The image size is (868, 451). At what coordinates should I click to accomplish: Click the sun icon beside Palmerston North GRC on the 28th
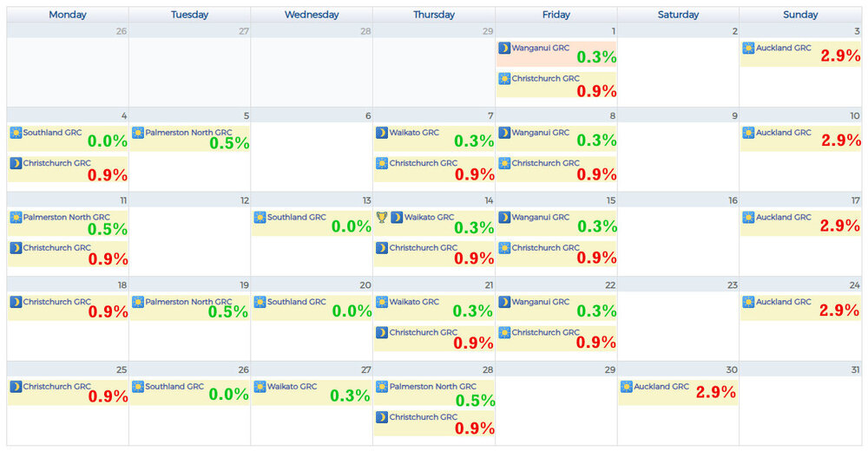(382, 387)
